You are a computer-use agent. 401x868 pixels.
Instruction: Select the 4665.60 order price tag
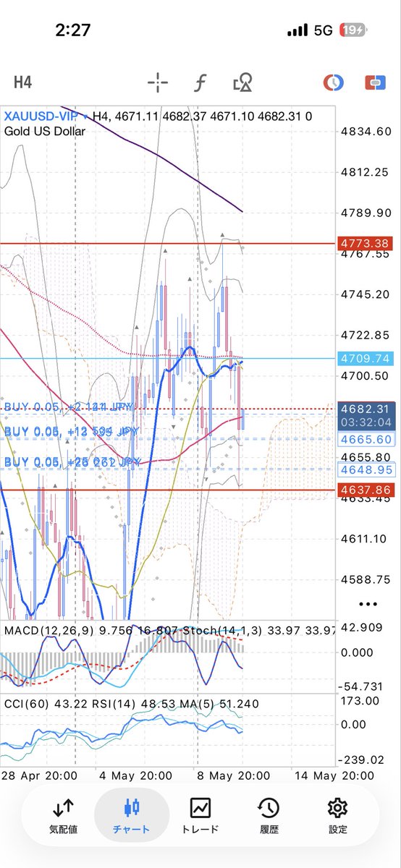(x=368, y=440)
